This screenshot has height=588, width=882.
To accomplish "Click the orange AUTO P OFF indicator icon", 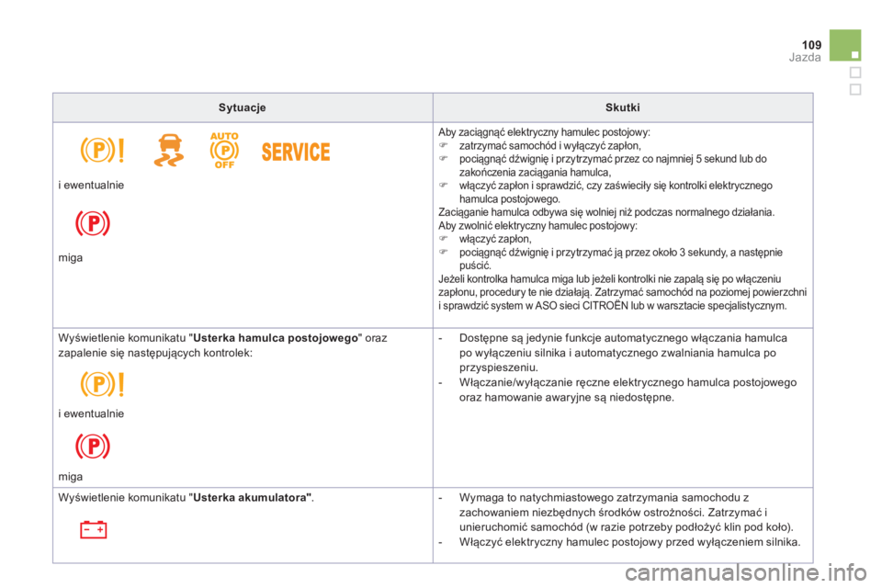I will [225, 151].
